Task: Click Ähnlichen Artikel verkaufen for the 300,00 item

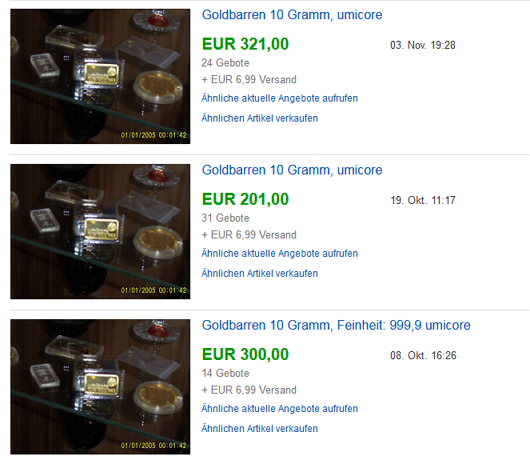Action: tap(260, 429)
